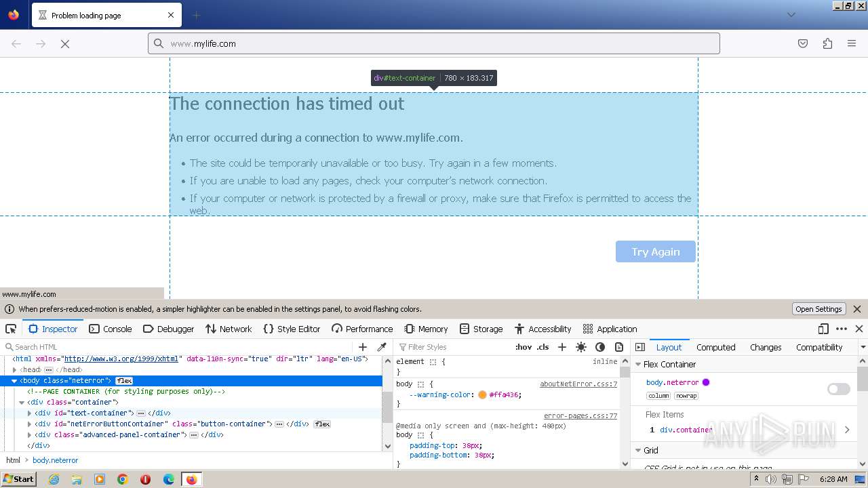Open the Storage tab
Screen dimensions: 868x488
tap(481, 329)
